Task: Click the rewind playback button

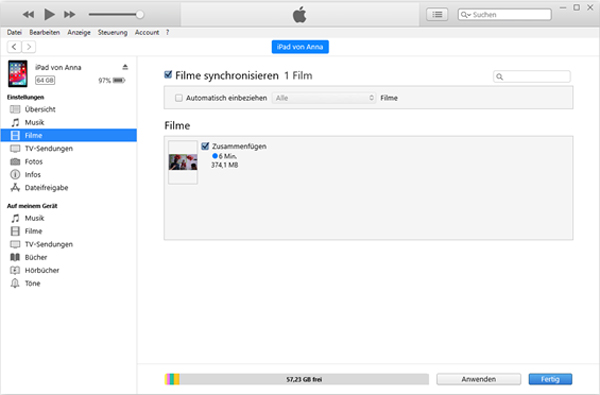Action: click(x=28, y=15)
